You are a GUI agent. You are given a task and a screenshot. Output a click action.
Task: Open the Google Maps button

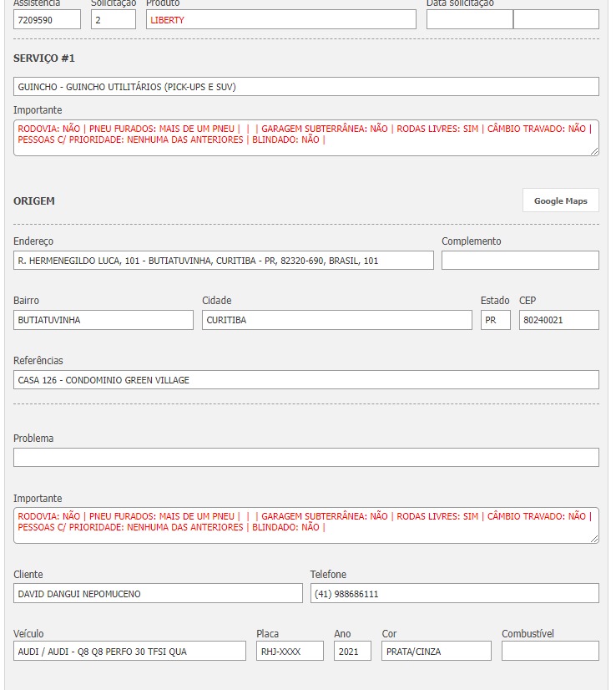click(x=561, y=200)
